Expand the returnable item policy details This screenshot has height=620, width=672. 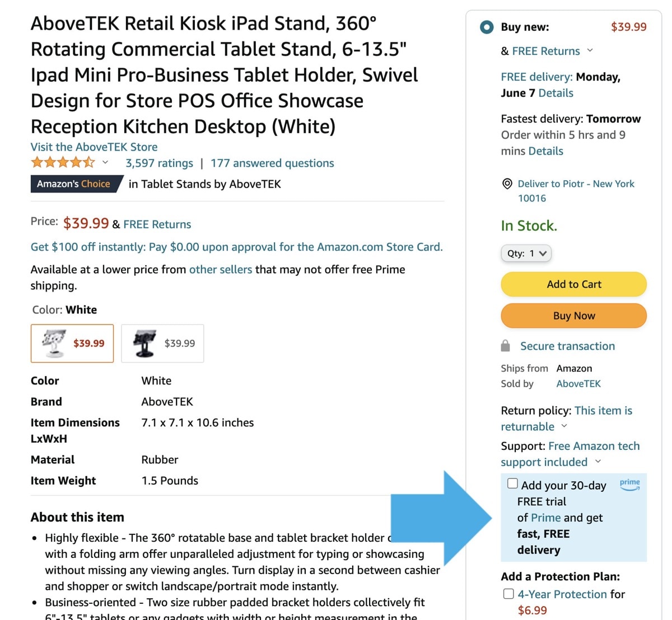564,426
